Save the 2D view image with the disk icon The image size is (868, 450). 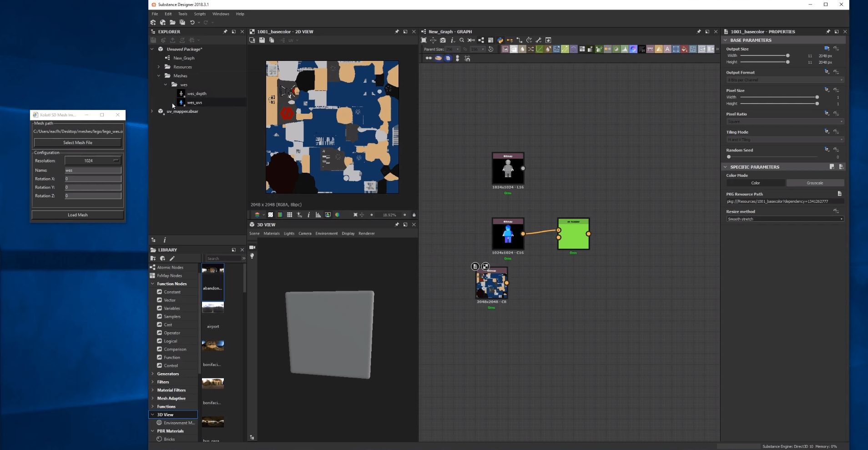coord(262,40)
